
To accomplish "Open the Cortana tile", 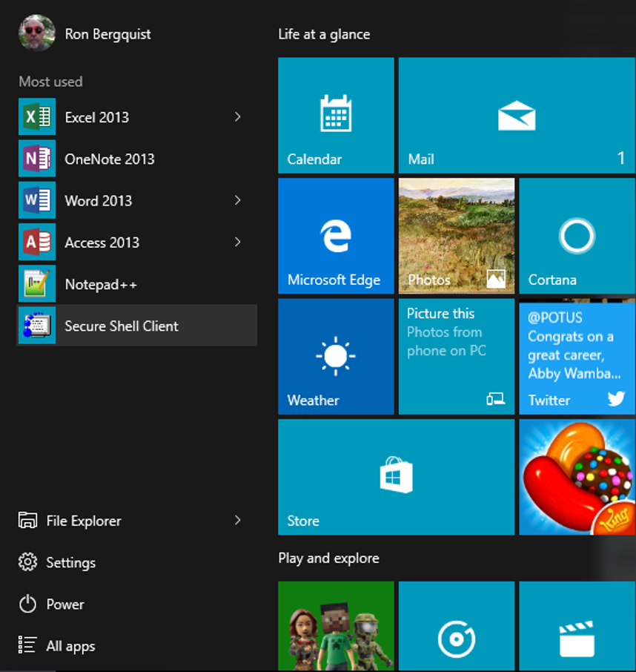I will pyautogui.click(x=577, y=236).
